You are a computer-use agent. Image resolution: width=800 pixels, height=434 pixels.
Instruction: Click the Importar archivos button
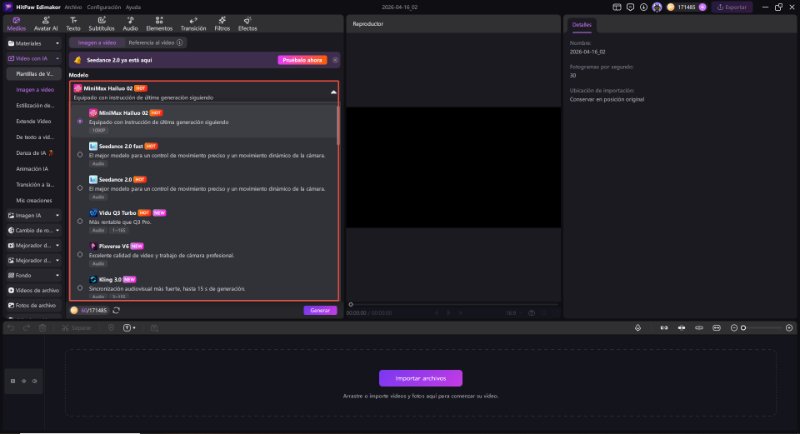(x=420, y=378)
